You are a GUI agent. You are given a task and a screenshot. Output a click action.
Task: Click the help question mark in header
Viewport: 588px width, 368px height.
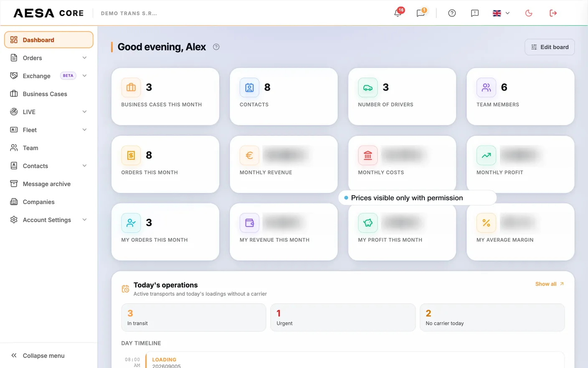pyautogui.click(x=452, y=13)
